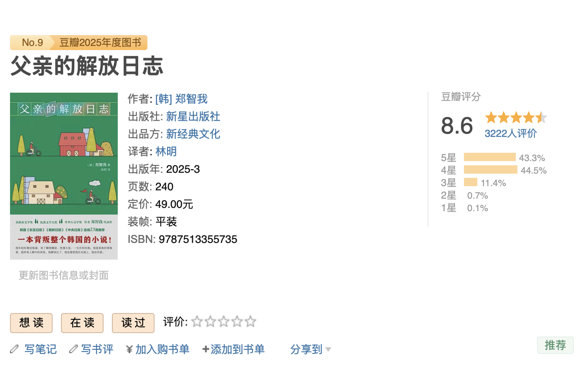Image resolution: width=588 pixels, height=379 pixels.
Task: Click the yen icon for 加入购书单
Action: point(129,349)
